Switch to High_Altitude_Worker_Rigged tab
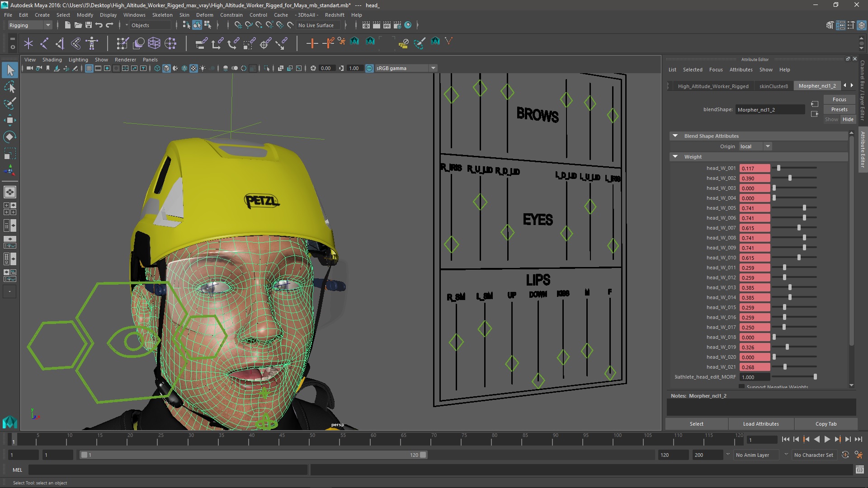 click(x=713, y=86)
